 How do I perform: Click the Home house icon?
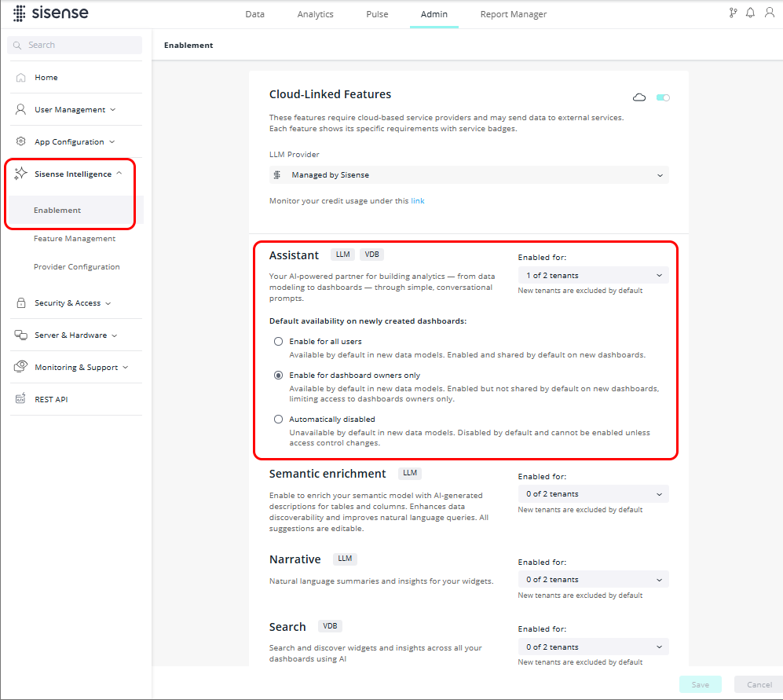point(20,78)
